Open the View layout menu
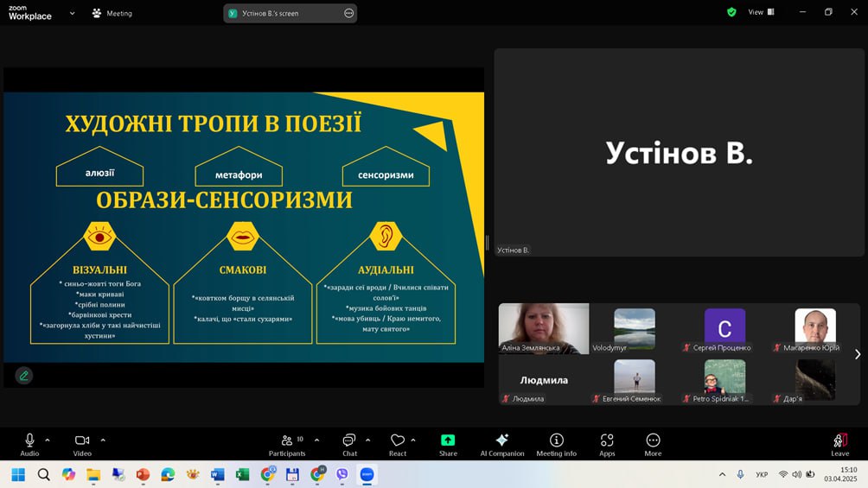The height and width of the screenshot is (488, 868). point(761,12)
